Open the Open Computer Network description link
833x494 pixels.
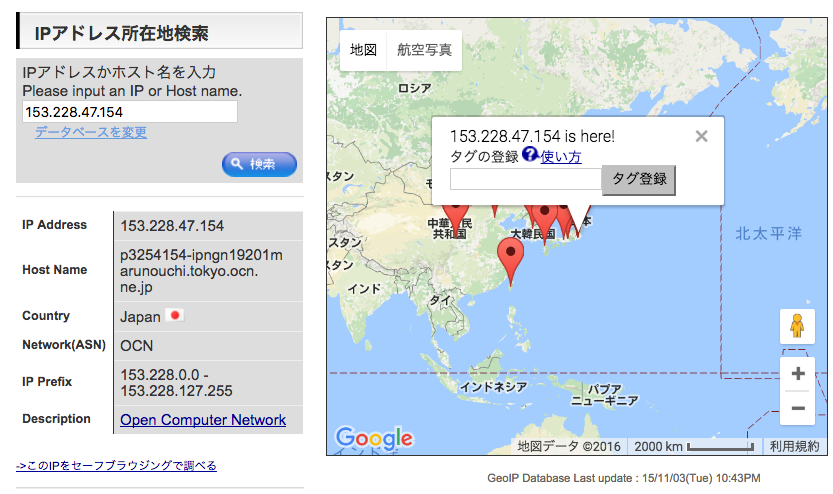(x=203, y=420)
